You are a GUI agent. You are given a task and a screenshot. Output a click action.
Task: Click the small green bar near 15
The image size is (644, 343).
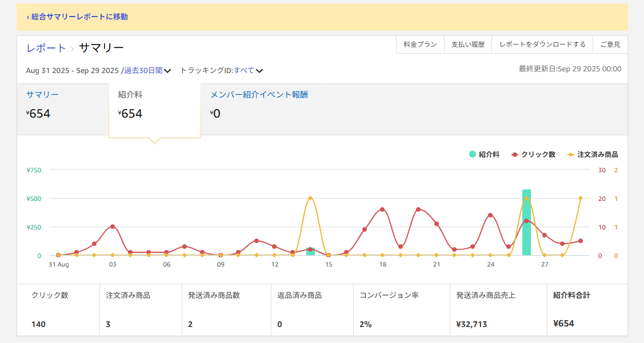[x=310, y=252]
